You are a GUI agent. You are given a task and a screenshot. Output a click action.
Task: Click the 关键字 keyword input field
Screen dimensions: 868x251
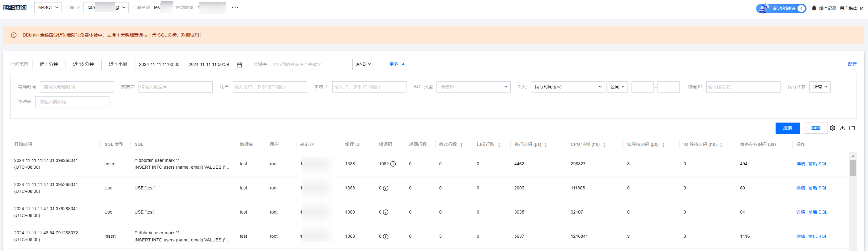(311, 64)
